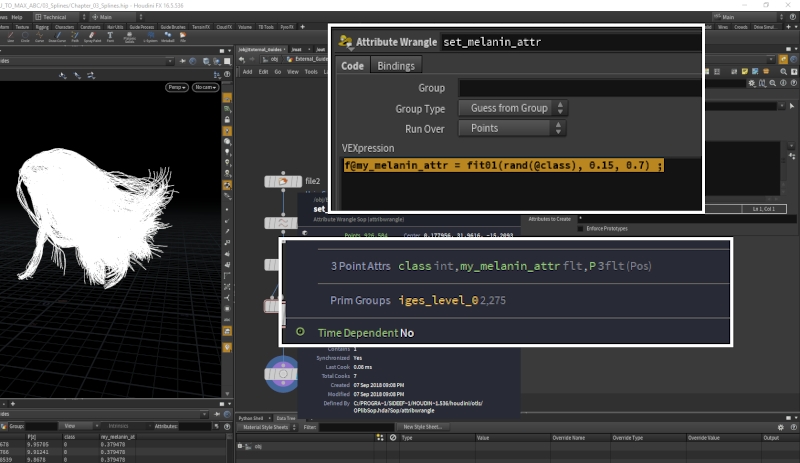Viewport: 800px width, 463px height.
Task: Toggle the Enforce Prototypes checkbox
Action: (582, 229)
